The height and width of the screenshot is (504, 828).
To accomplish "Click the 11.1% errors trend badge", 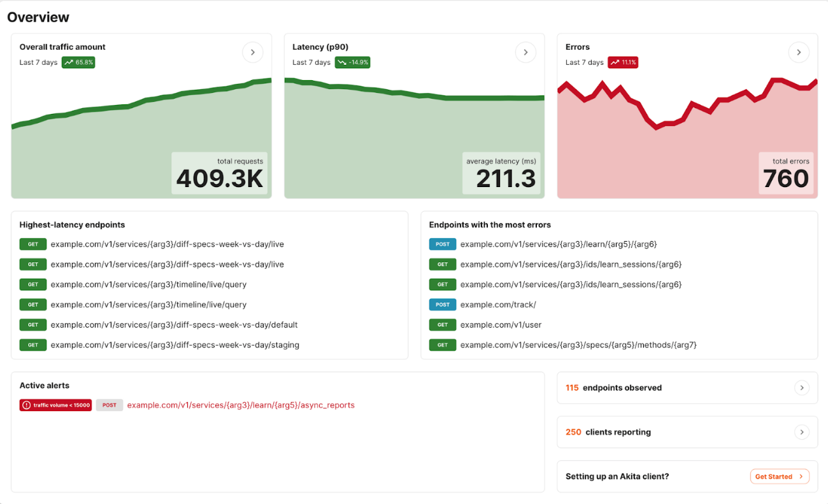I will (x=623, y=62).
